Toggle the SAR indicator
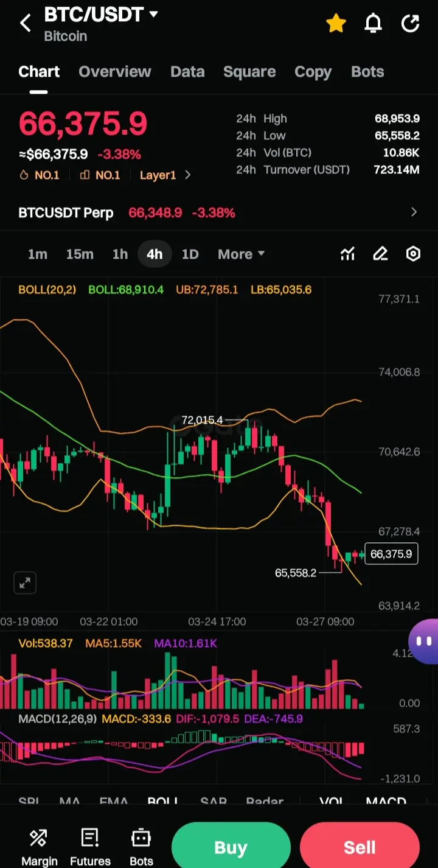The height and width of the screenshot is (868, 438). coord(214,800)
